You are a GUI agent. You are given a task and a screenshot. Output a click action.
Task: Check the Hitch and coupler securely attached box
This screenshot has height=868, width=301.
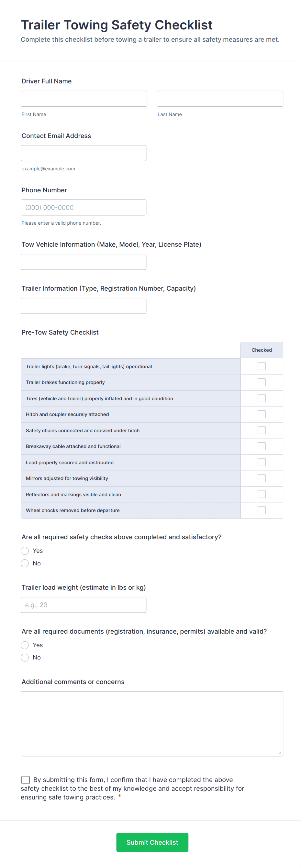click(x=262, y=414)
